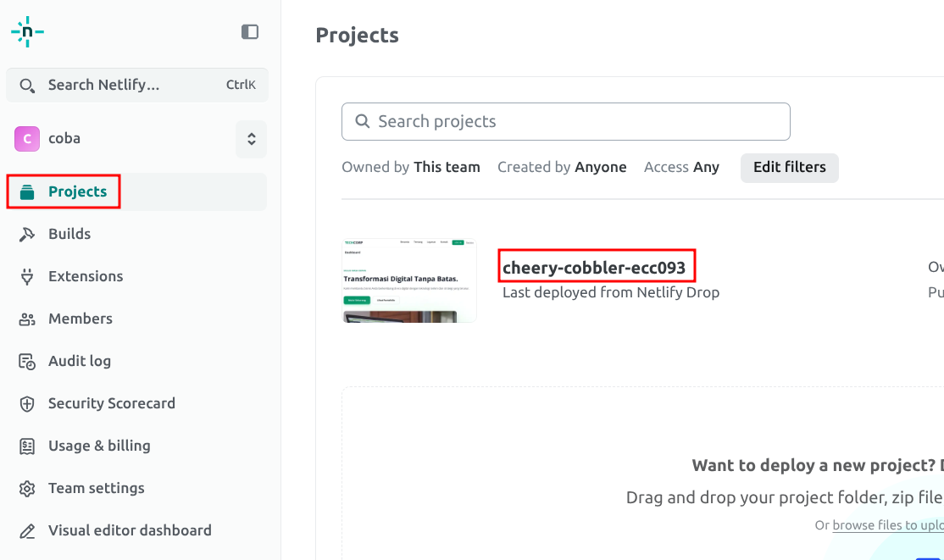Click the Extensions plug icon
This screenshot has width=944, height=560.
tap(27, 276)
